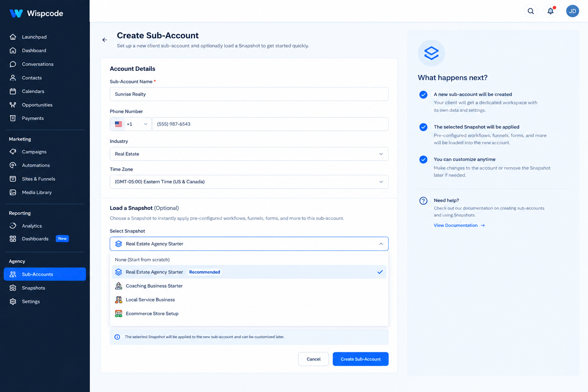Click the Conversations speech bubble icon
The image size is (588, 392).
[13, 64]
